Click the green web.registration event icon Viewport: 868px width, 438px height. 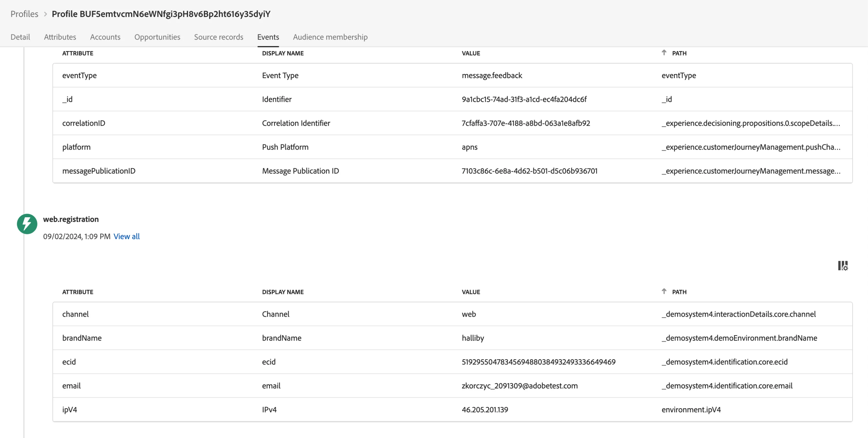[27, 224]
